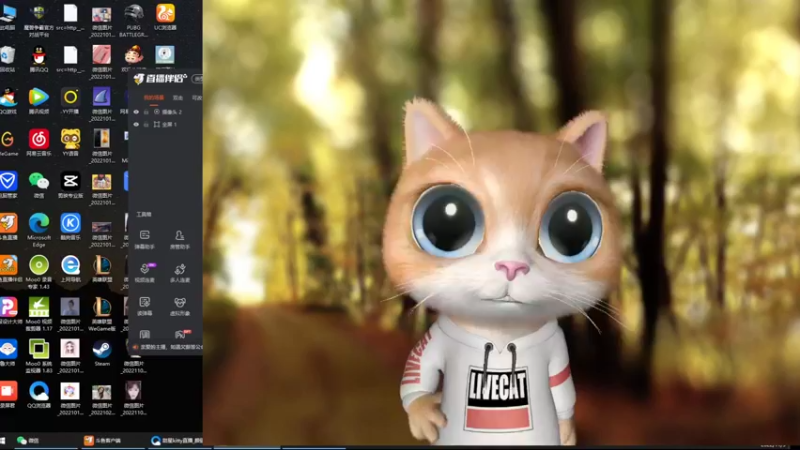Select the Moo0 录音专家 1.43 desktop icon
800x450 pixels.
pyautogui.click(x=39, y=272)
